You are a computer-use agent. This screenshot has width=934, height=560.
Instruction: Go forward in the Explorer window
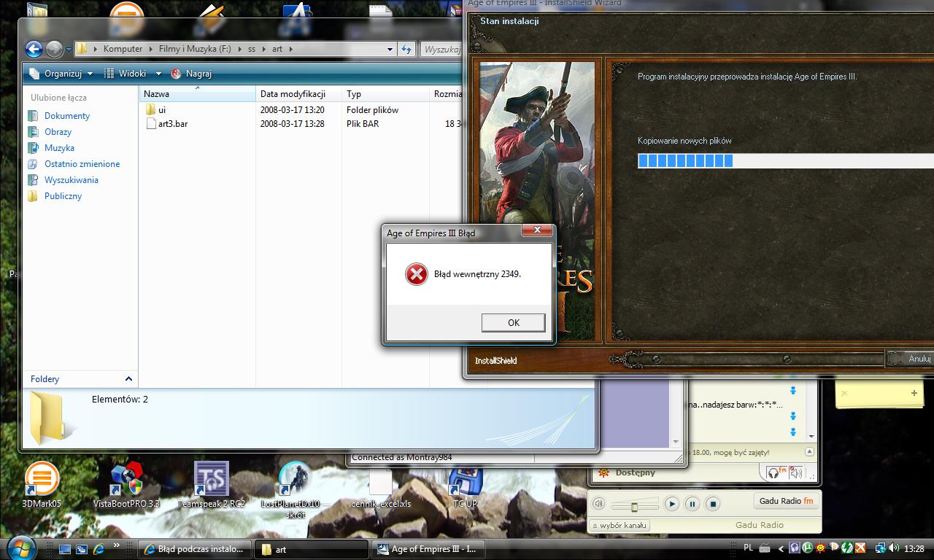54,49
